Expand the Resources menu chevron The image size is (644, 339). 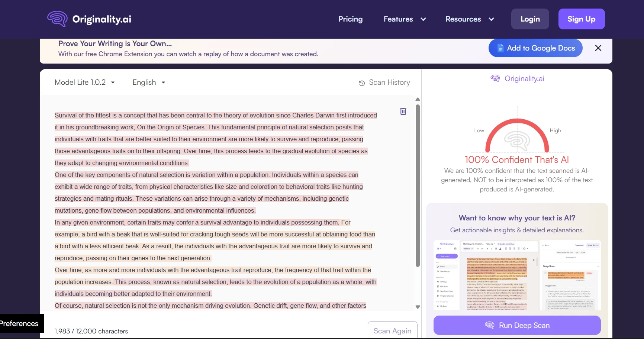coord(491,19)
